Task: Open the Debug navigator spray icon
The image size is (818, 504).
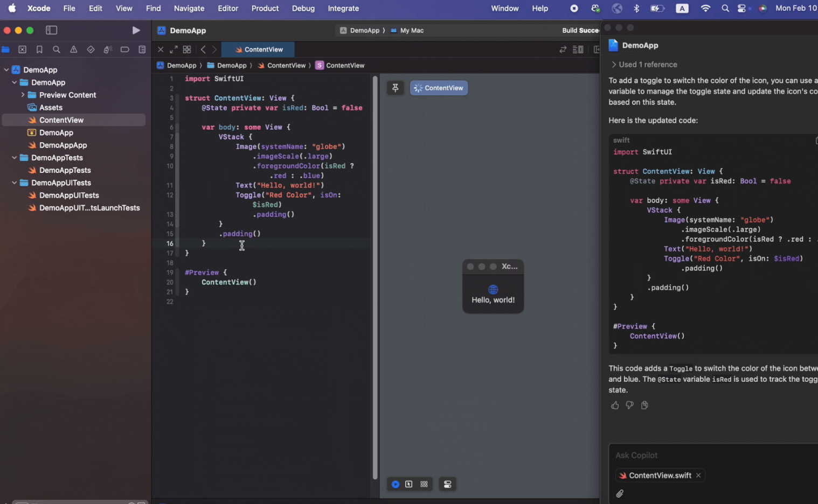Action: point(108,50)
